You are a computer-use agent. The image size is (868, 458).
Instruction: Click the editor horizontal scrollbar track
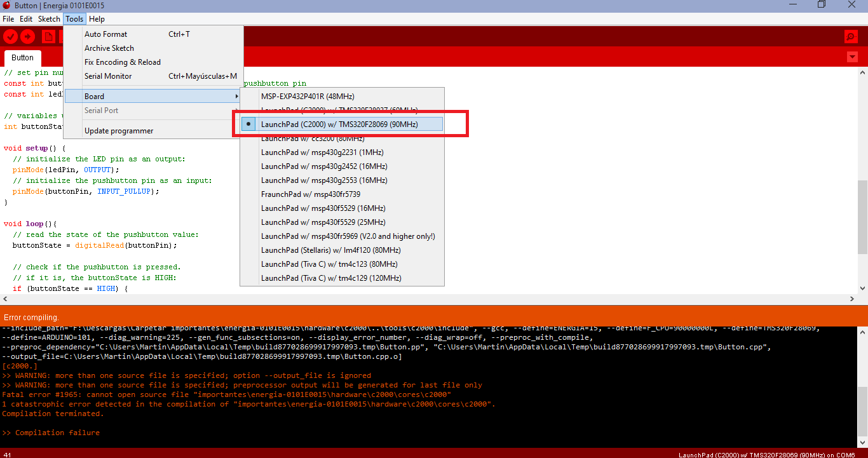click(x=429, y=299)
